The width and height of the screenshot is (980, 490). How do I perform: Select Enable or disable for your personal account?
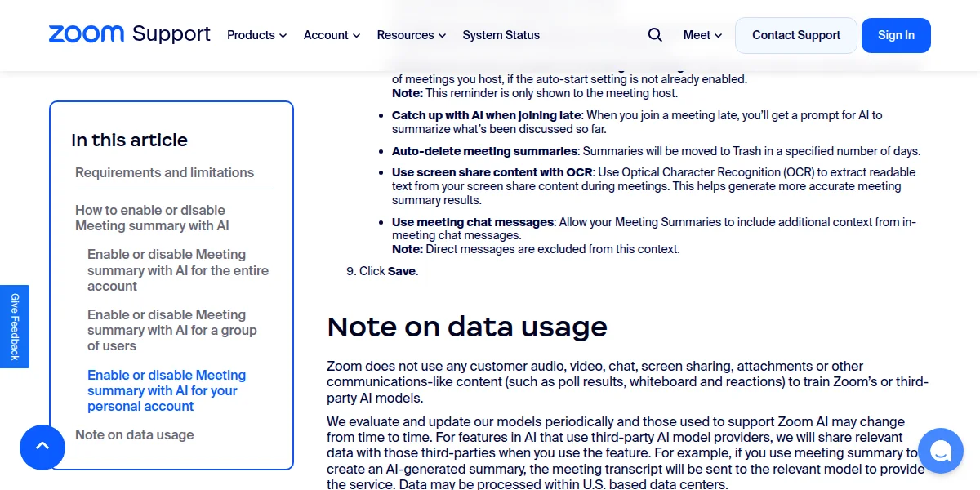click(x=167, y=390)
